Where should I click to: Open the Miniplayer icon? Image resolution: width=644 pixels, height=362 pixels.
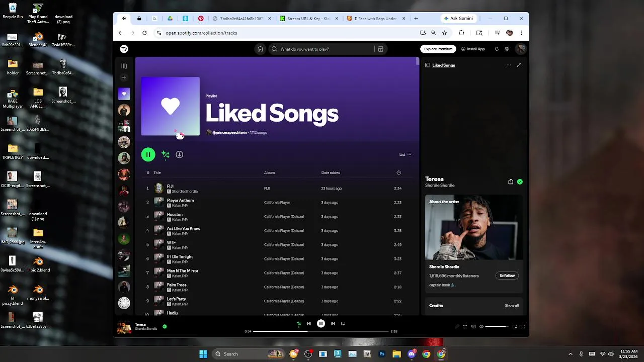point(515,327)
